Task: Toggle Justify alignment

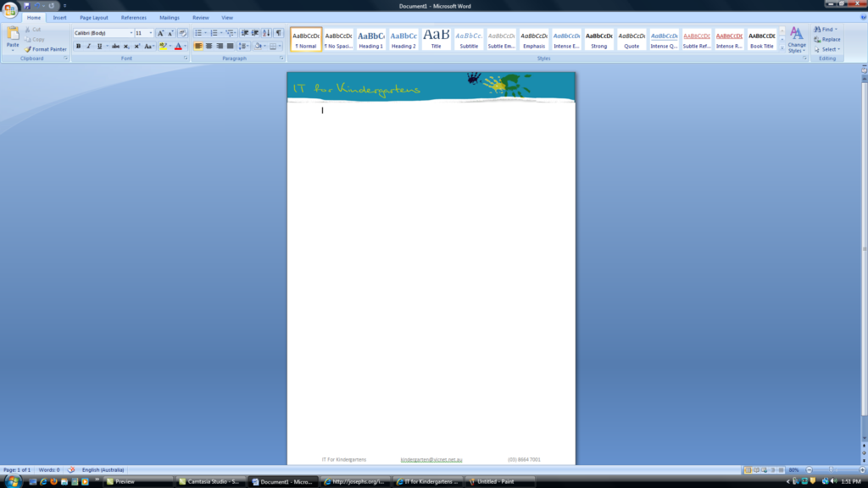Action: [231, 47]
